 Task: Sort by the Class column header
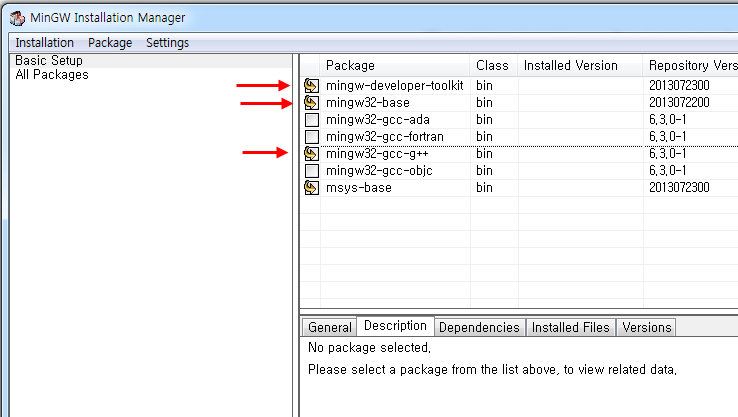[x=492, y=65]
